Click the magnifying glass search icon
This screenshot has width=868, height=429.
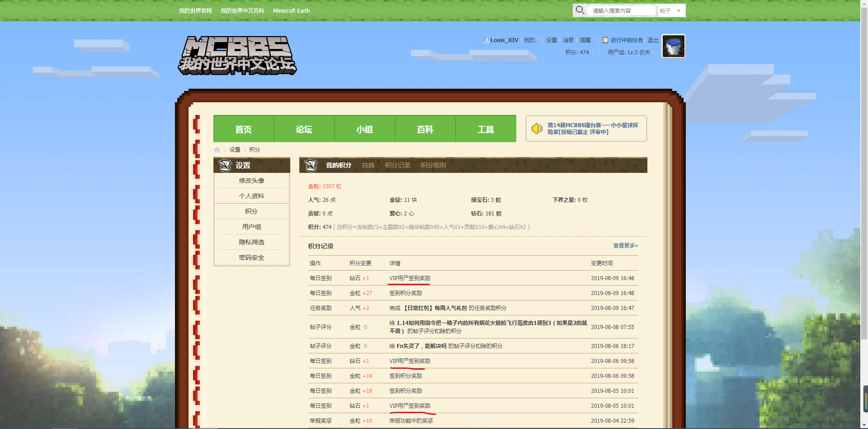[580, 10]
